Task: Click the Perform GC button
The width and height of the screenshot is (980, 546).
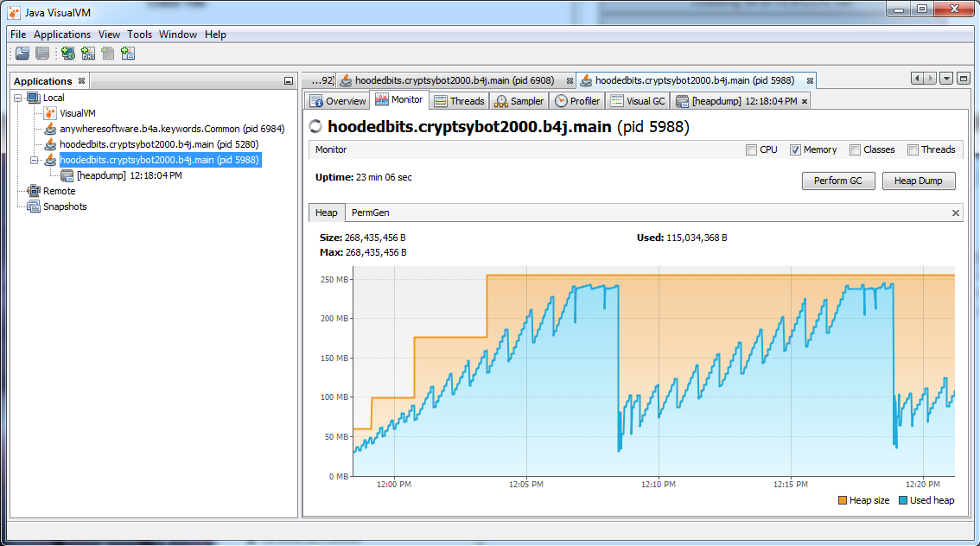Action: coord(838,181)
